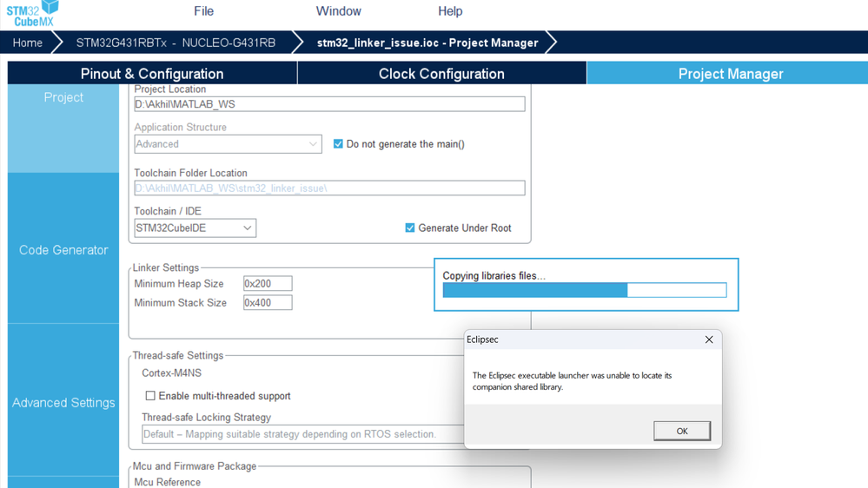Viewport: 868px width, 488px height.
Task: Open the Project side section
Action: (x=63, y=128)
